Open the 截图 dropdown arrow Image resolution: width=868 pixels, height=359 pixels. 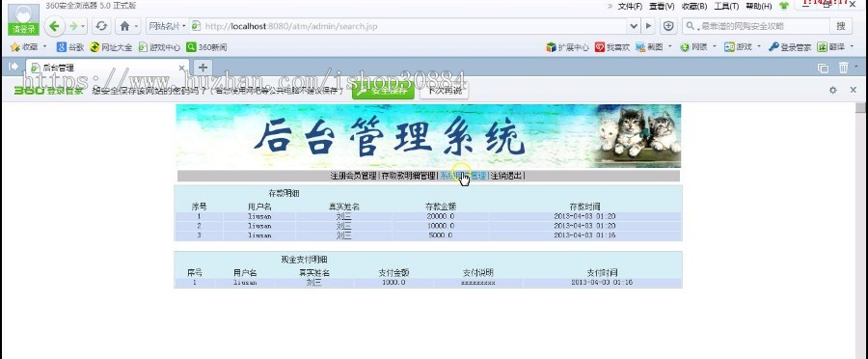click(670, 47)
